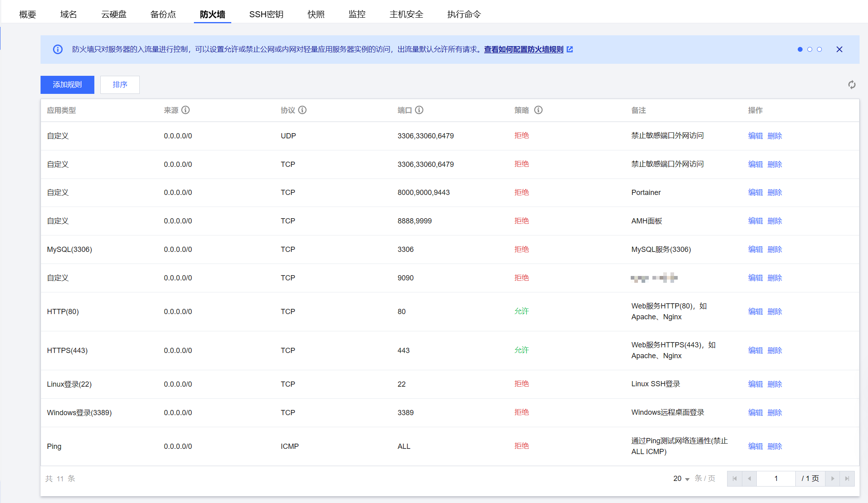Open the external link icon after firewall guide
This screenshot has height=503, width=868.
click(x=570, y=49)
